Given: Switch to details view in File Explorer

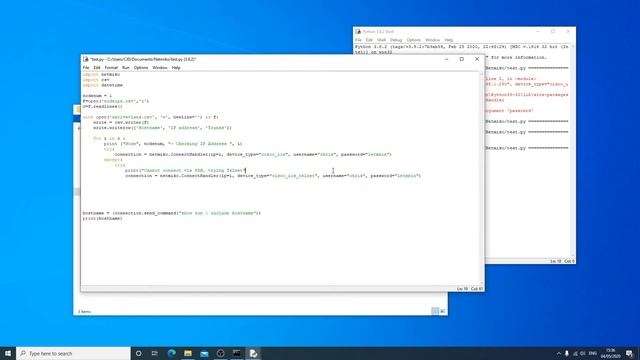Looking at the screenshot, I should coord(435,311).
